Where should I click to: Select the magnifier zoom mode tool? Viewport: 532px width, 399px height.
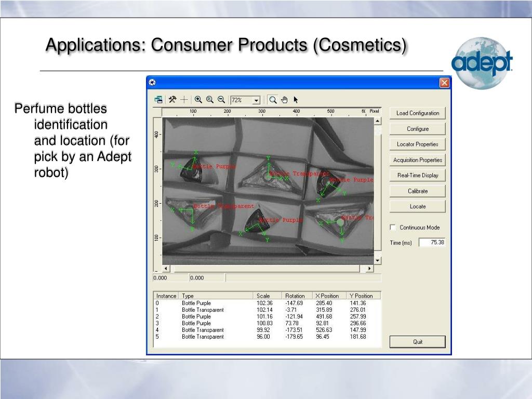273,100
